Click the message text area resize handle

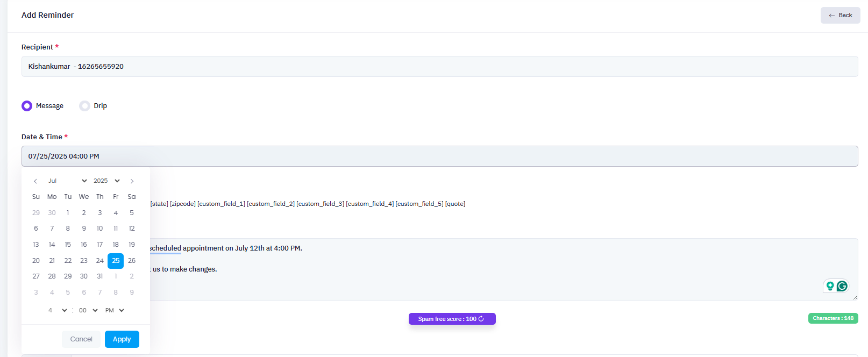(855, 297)
